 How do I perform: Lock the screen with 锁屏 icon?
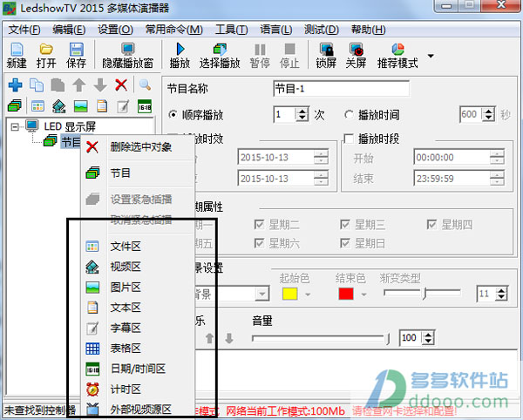click(326, 56)
